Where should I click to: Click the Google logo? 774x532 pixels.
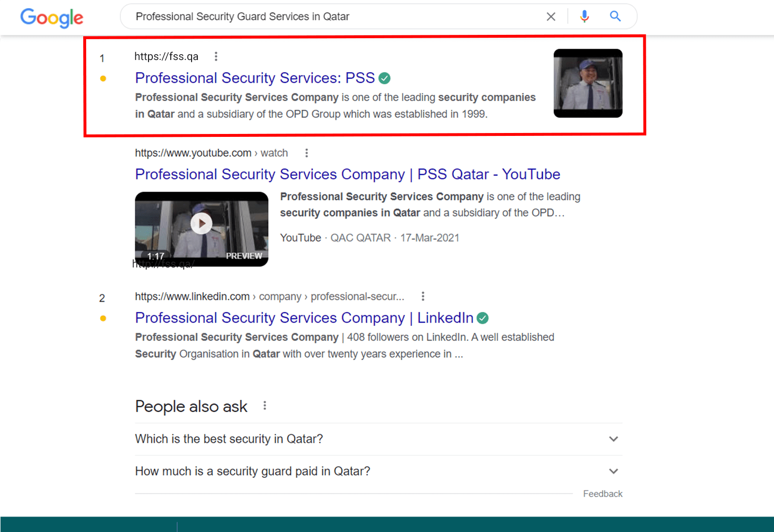(x=52, y=18)
